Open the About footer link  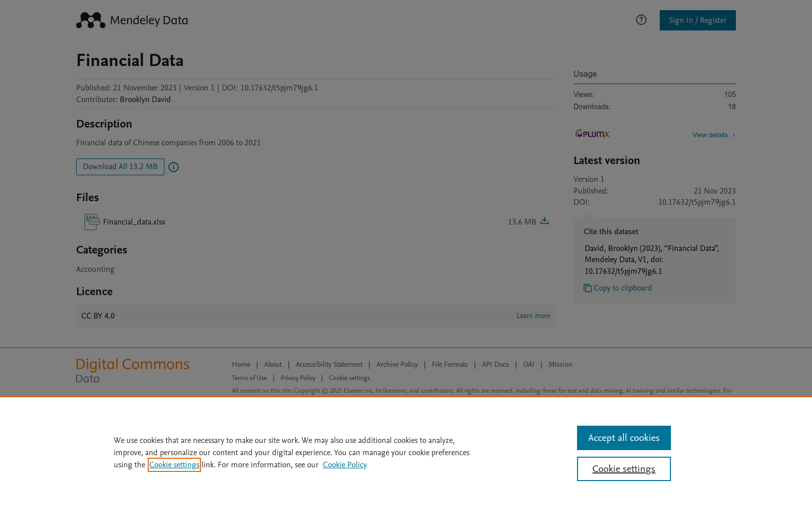coord(273,365)
